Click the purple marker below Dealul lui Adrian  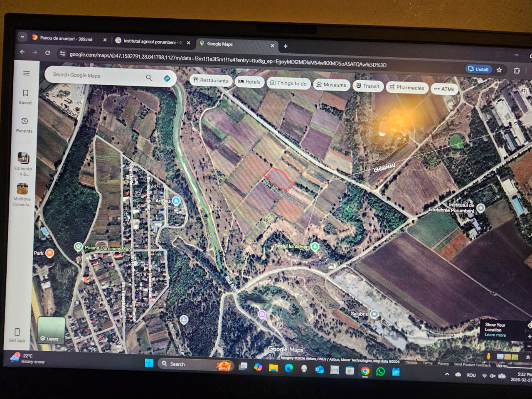[262, 314]
